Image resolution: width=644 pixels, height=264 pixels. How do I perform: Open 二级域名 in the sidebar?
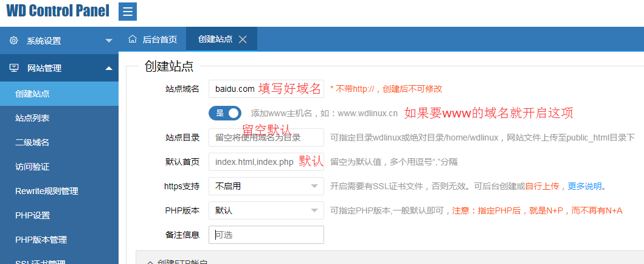[32, 142]
